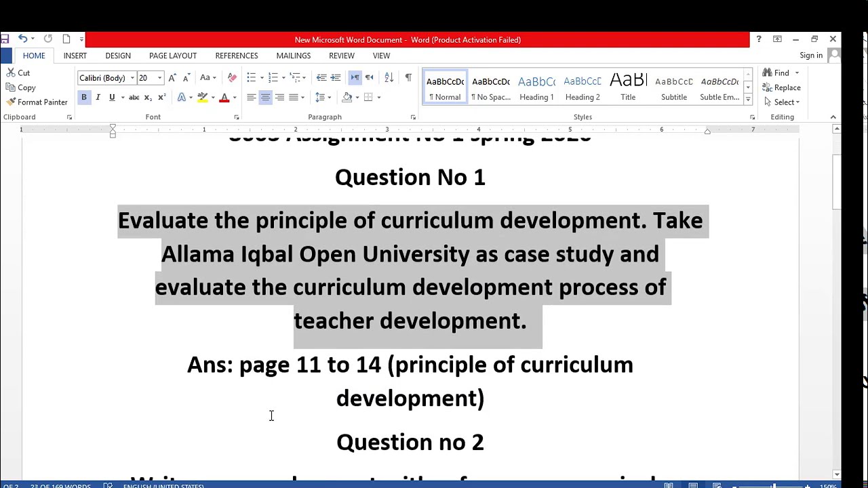This screenshot has height=488, width=868.
Task: Toggle Strikethrough formatting
Action: pyautogui.click(x=134, y=98)
